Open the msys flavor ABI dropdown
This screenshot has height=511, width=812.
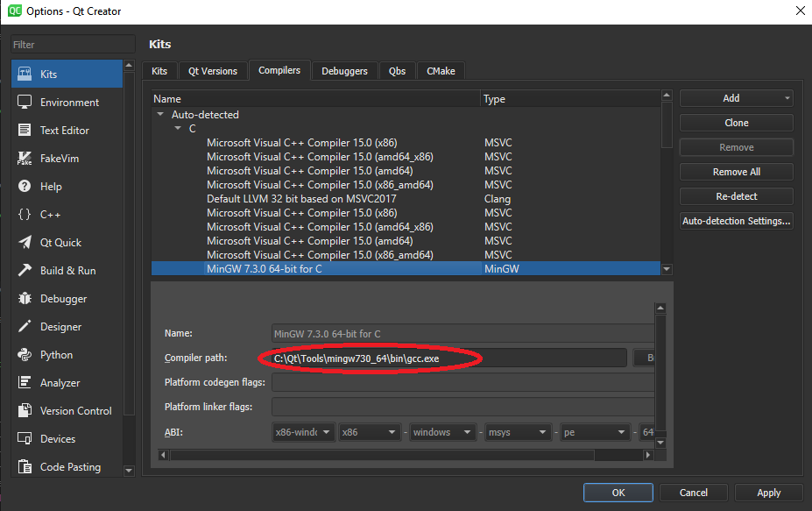517,432
